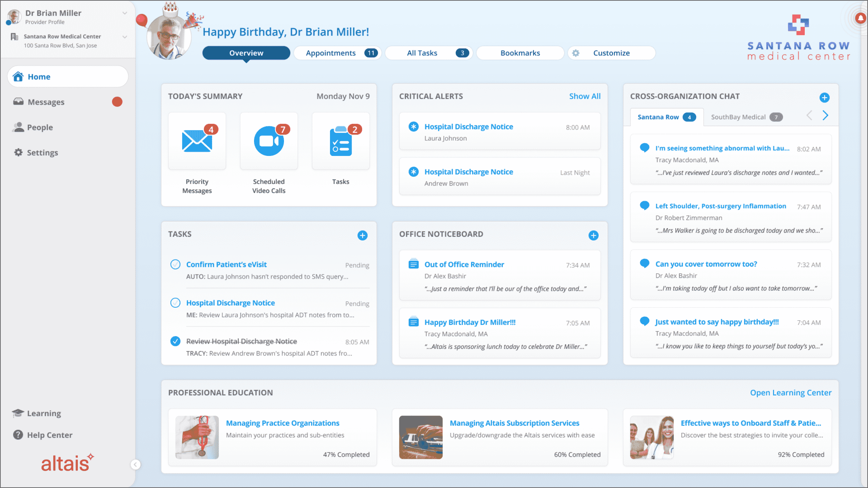Open the Help Center question icon
The width and height of the screenshot is (868, 488).
pos(18,435)
